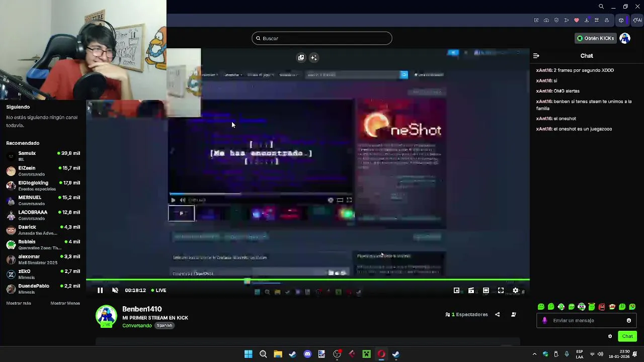
Task: Toggle theater mode in the player
Action: 486,290
